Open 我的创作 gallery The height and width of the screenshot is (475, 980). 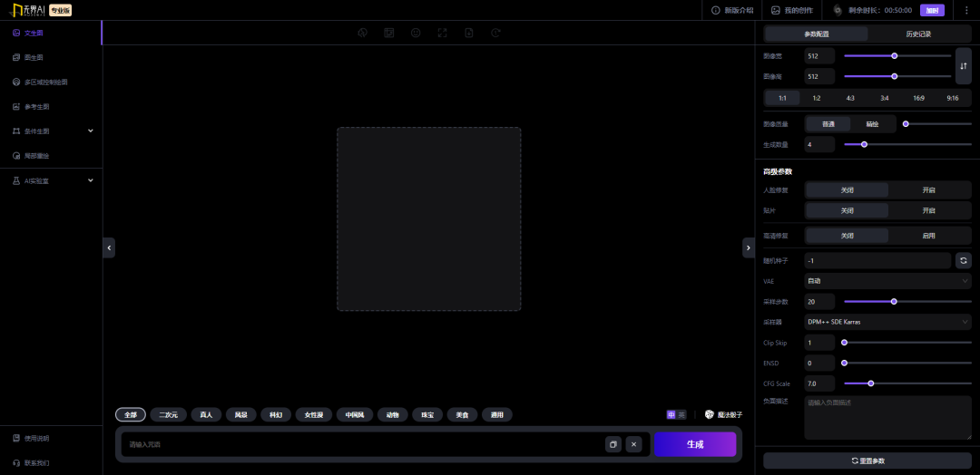[792, 10]
